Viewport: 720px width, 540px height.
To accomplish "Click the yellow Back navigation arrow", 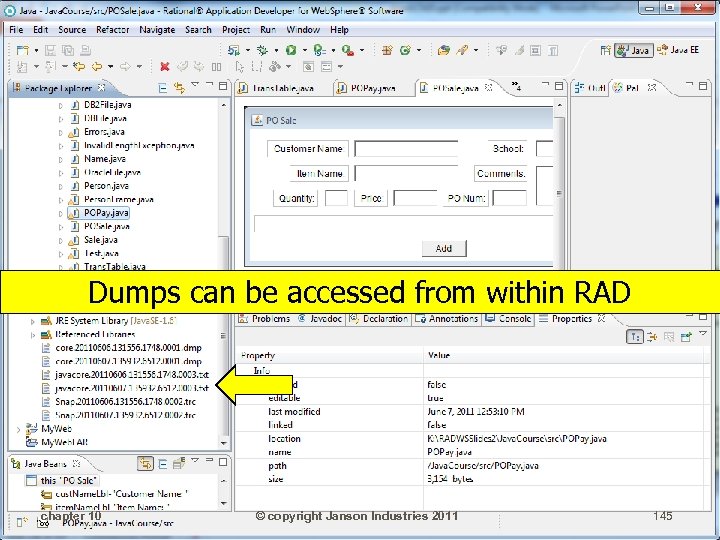I will point(97,67).
